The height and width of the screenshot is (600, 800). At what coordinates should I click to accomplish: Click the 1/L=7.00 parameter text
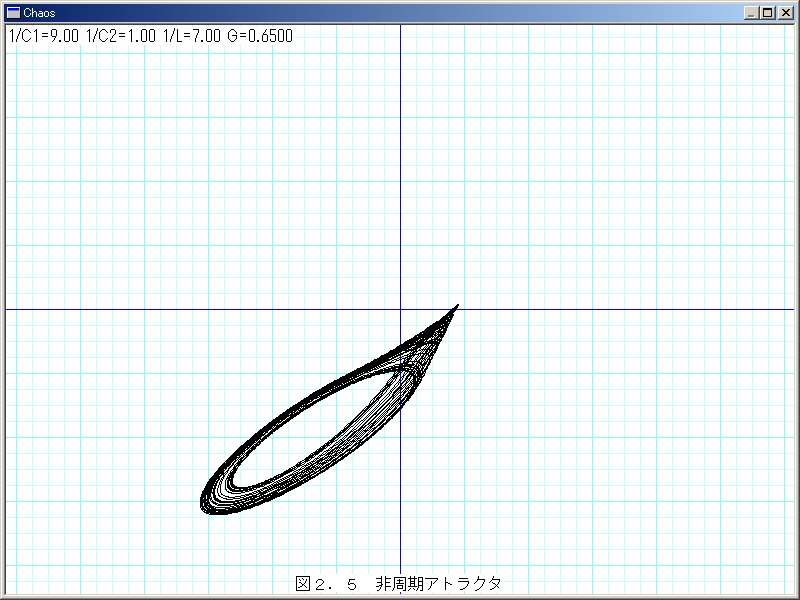tap(192, 36)
